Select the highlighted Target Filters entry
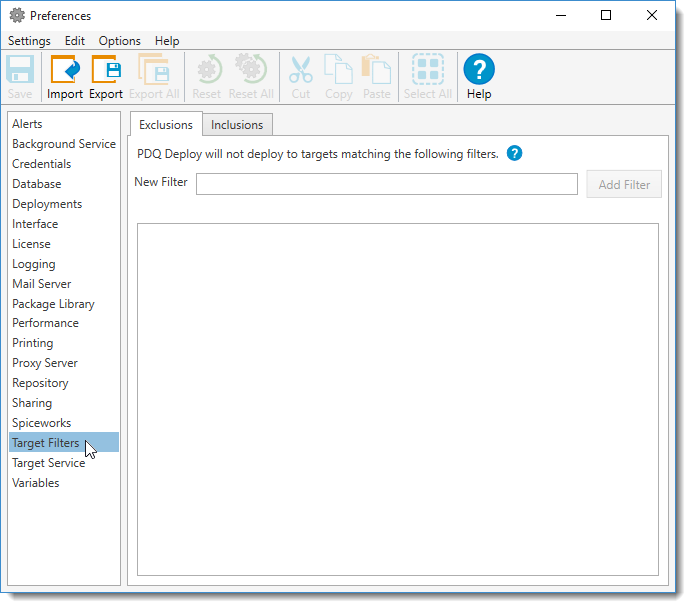Screen dimensions: 691x608 [x=64, y=442]
